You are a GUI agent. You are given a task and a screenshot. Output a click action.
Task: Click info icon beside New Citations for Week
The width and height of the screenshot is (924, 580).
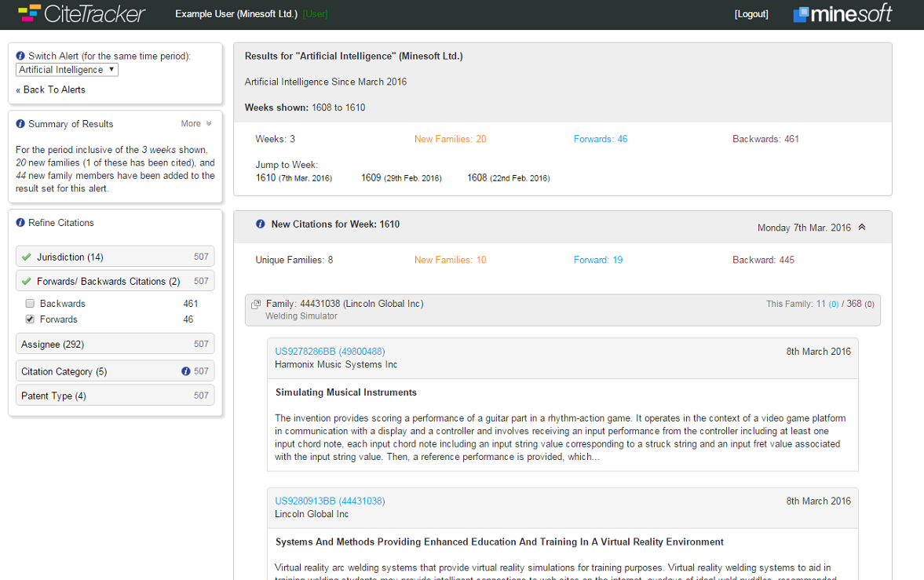(x=261, y=224)
